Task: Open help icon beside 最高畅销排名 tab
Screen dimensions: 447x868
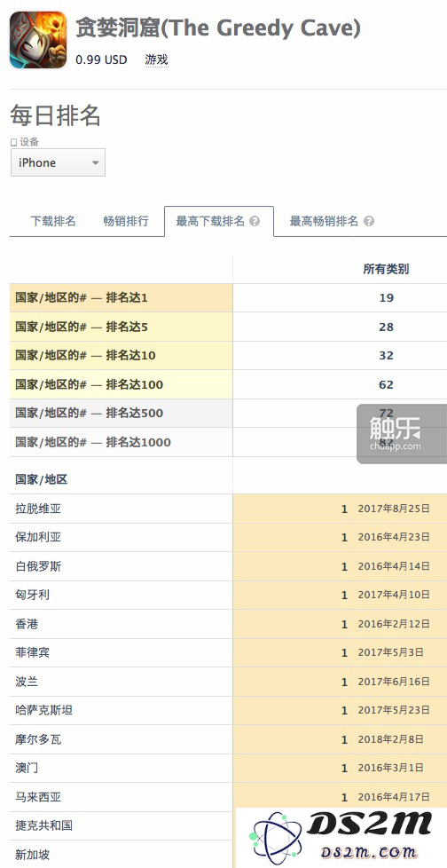Action: coord(369,221)
